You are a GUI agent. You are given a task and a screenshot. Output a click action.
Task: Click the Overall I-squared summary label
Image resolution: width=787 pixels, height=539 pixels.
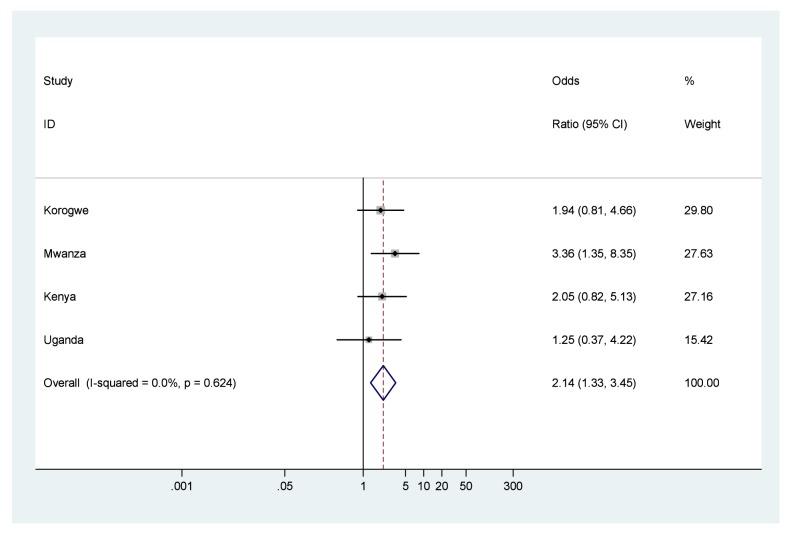140,383
